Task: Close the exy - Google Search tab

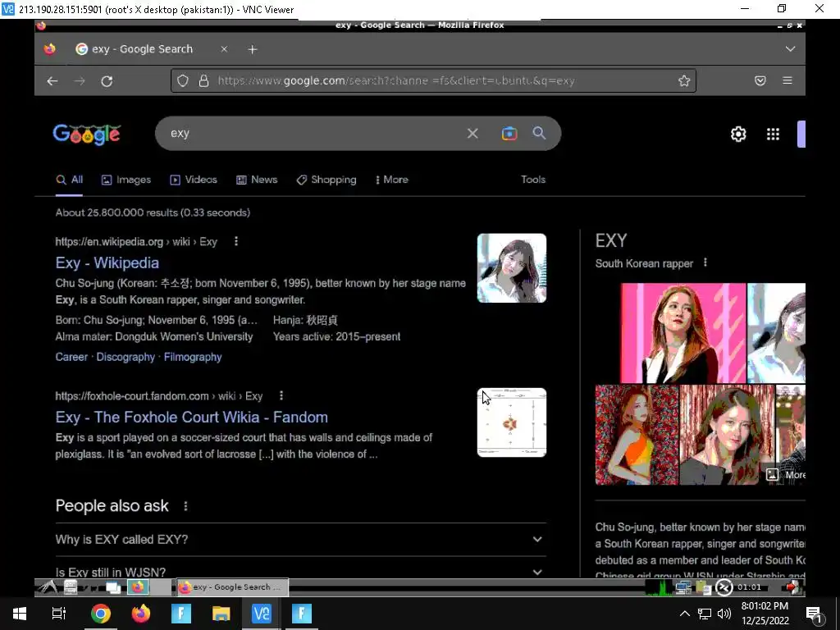Action: (x=224, y=49)
